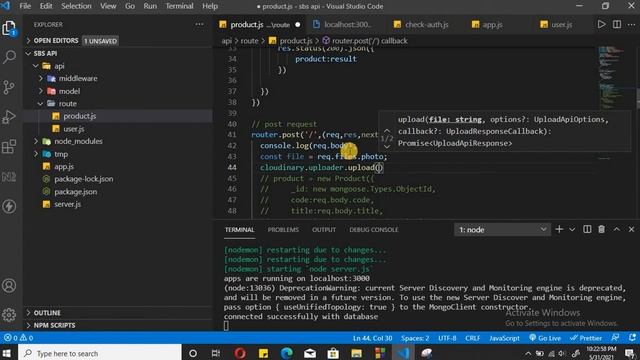Maximize the terminal panel size
The image size is (640, 360).
(x=617, y=229)
